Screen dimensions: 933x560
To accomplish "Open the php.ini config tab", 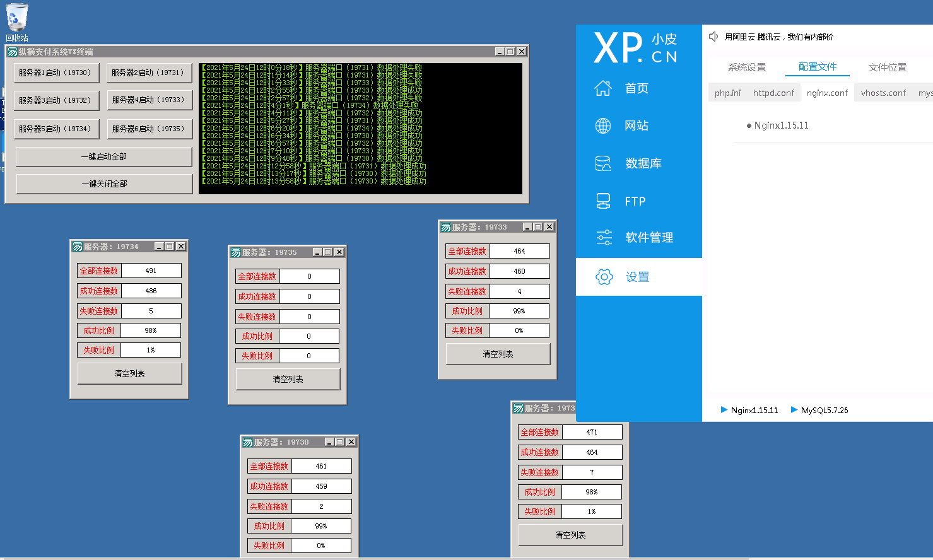I will 727,93.
